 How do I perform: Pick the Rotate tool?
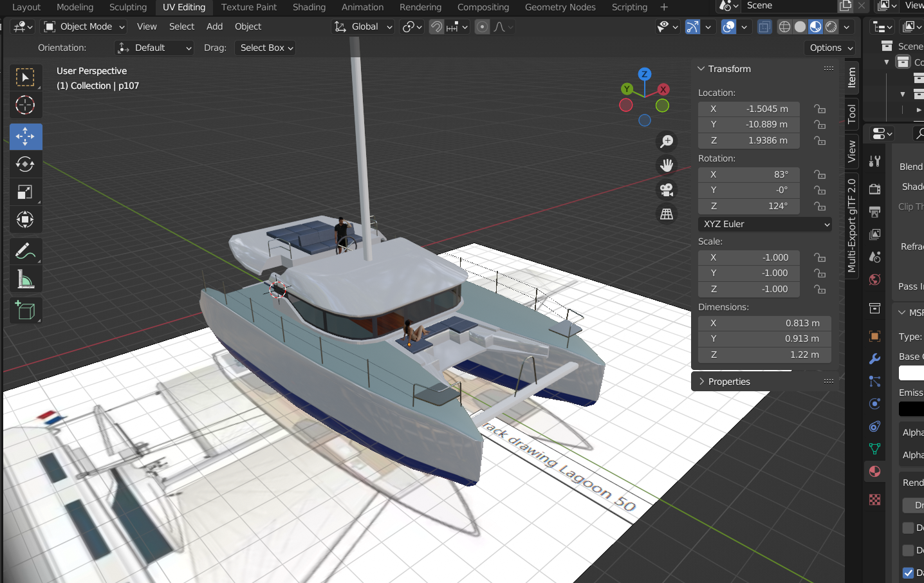click(x=26, y=164)
